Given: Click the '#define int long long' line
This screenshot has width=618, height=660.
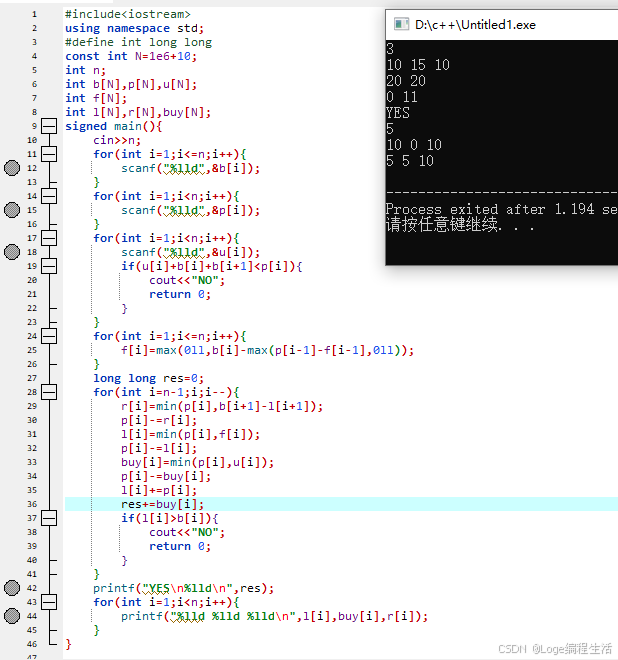Looking at the screenshot, I should pyautogui.click(x=139, y=42).
